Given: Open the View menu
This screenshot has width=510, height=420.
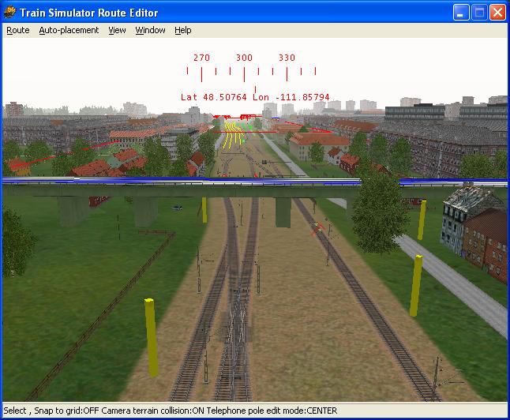Looking at the screenshot, I should coord(117,30).
